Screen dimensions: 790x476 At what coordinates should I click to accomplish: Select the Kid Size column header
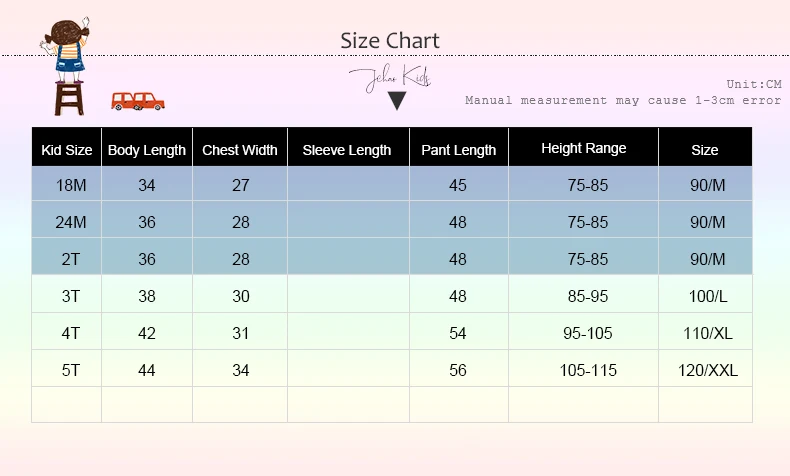coord(67,150)
